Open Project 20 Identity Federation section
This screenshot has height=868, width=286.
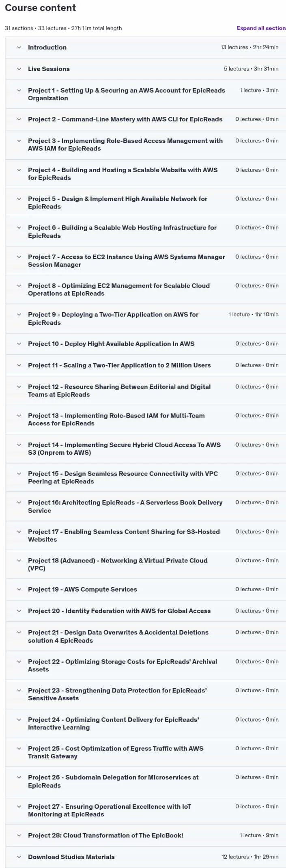click(x=119, y=611)
